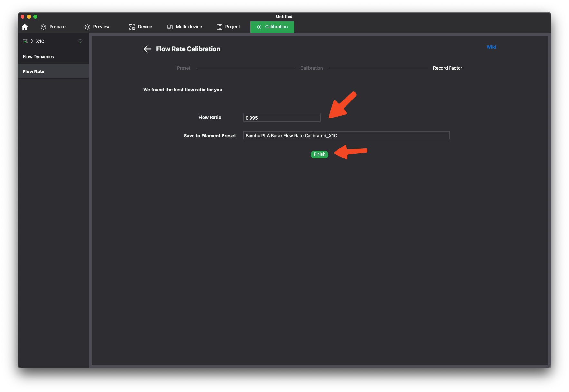Image resolution: width=569 pixels, height=392 pixels.
Task: Go to the Device tab
Action: (140, 27)
